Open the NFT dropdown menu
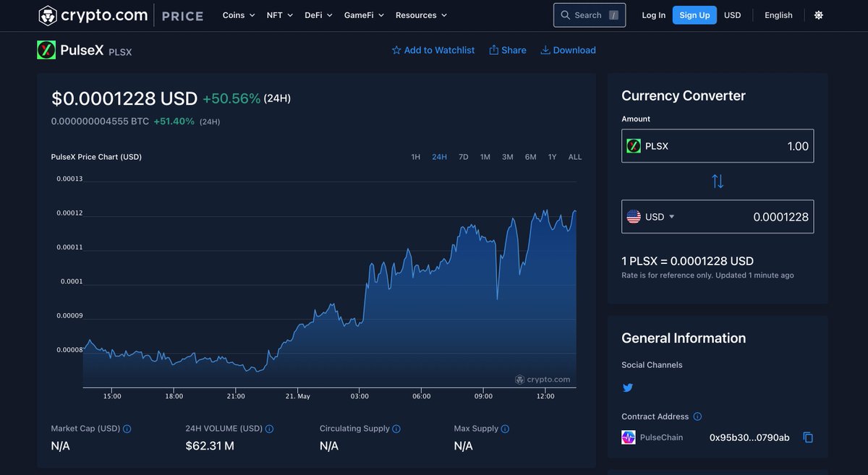The width and height of the screenshot is (868, 475). [280, 15]
